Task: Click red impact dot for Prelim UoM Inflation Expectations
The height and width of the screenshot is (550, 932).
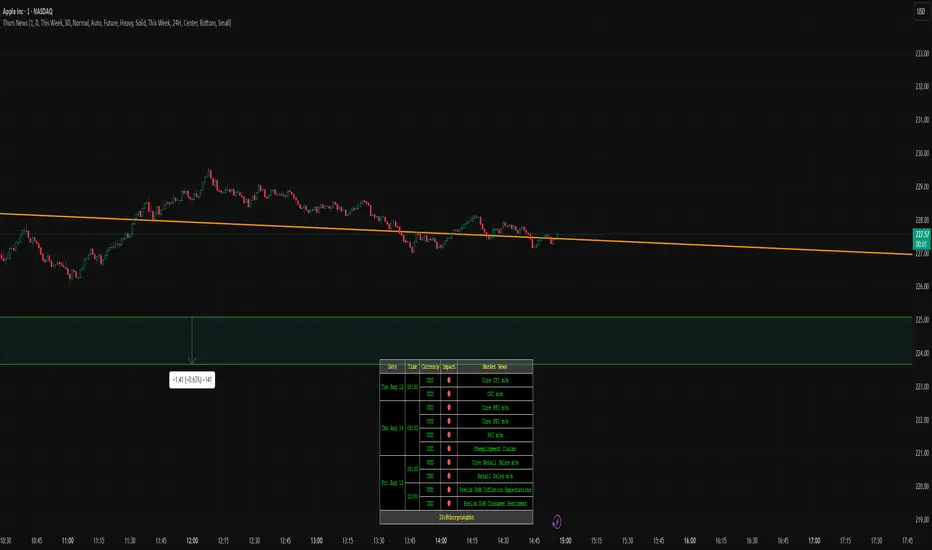Action: 448,490
